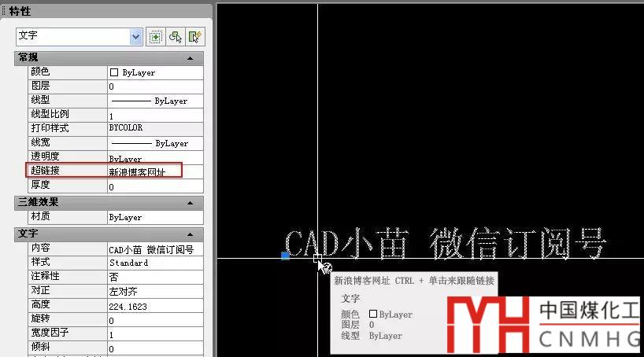644x357 pixels.
Task: Edit the 内容 field CAD小苗 微信订阅号
Action: (x=155, y=249)
